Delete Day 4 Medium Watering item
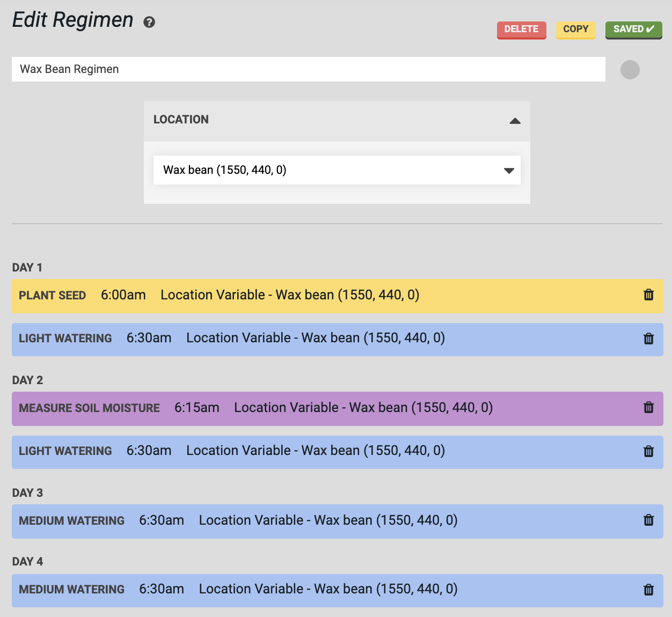Image resolution: width=672 pixels, height=617 pixels. (x=648, y=590)
